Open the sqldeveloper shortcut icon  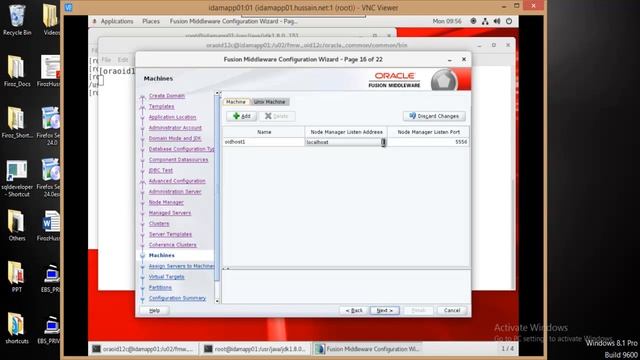tap(17, 178)
